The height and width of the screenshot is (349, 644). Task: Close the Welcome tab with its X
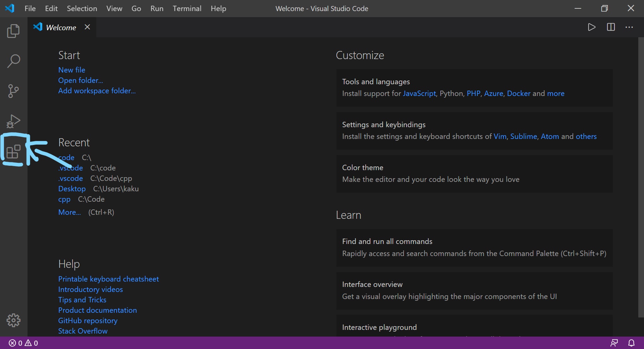[87, 27]
